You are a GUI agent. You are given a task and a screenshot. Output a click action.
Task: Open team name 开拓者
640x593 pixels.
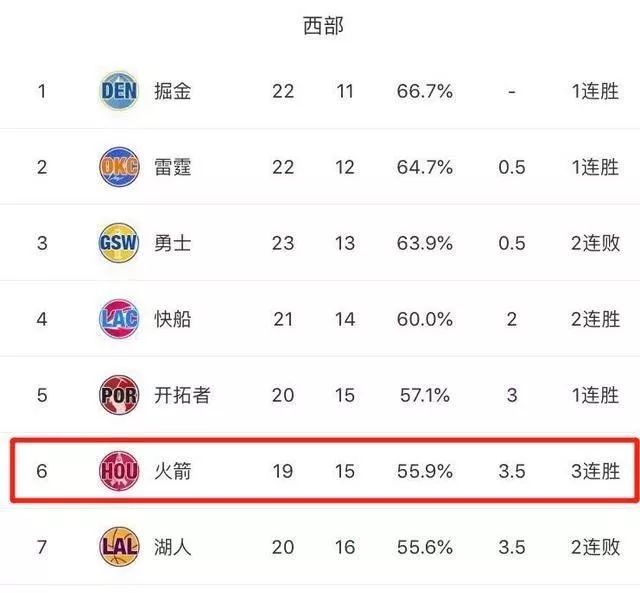click(x=182, y=395)
